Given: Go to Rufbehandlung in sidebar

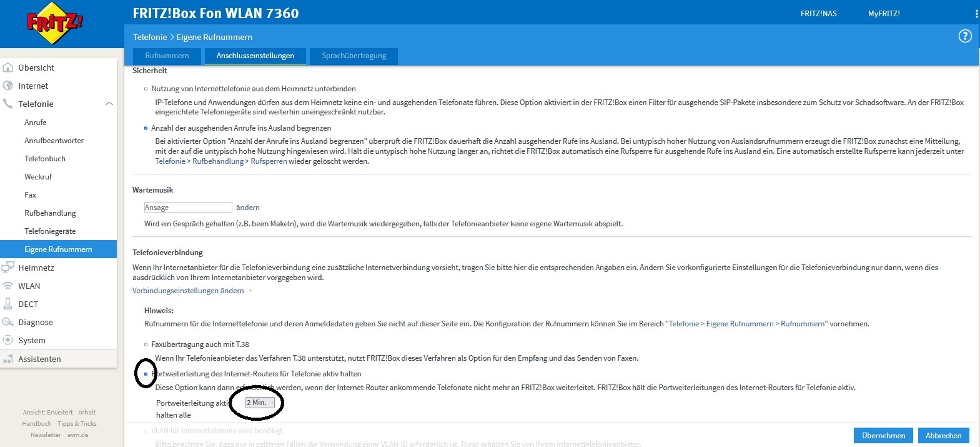Looking at the screenshot, I should pos(50,213).
